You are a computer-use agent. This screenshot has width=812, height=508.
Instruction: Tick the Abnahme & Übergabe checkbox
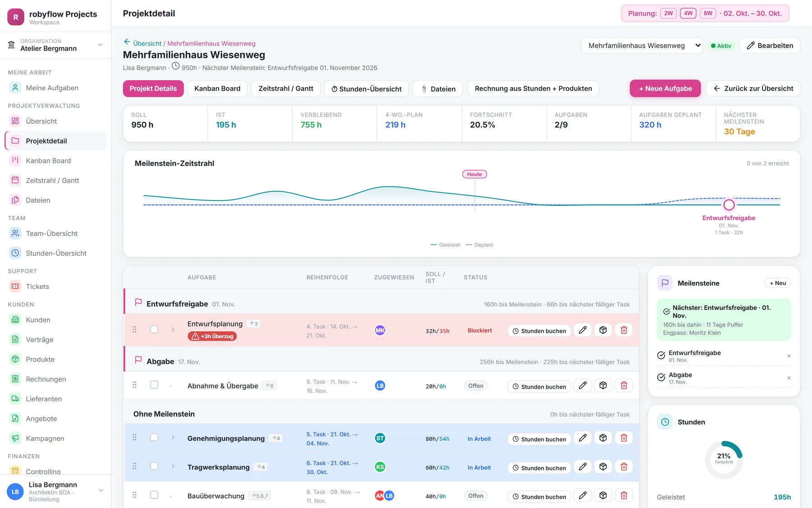point(154,385)
